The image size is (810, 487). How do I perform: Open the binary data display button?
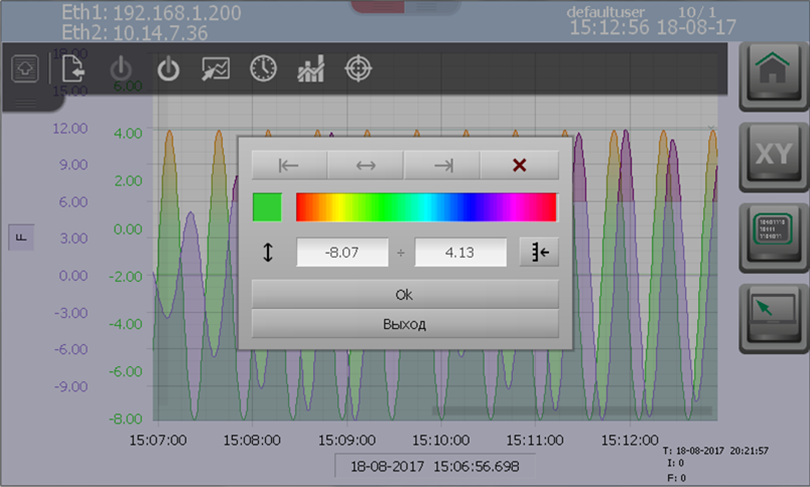coord(773,237)
